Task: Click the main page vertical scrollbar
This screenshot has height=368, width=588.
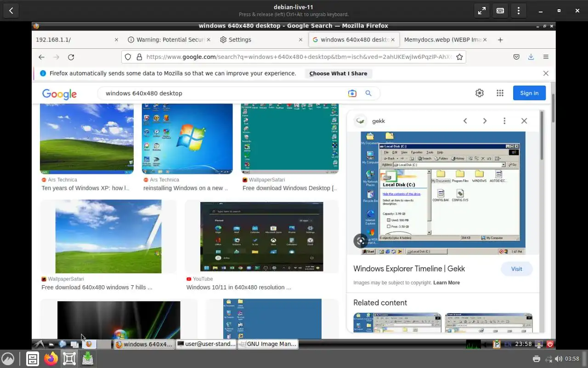Action: tap(554, 108)
